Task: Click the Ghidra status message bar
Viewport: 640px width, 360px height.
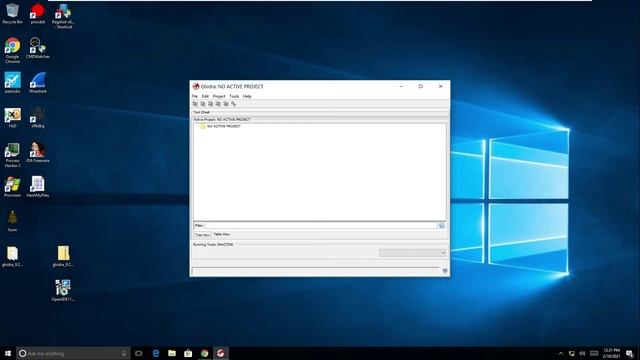Action: point(315,271)
